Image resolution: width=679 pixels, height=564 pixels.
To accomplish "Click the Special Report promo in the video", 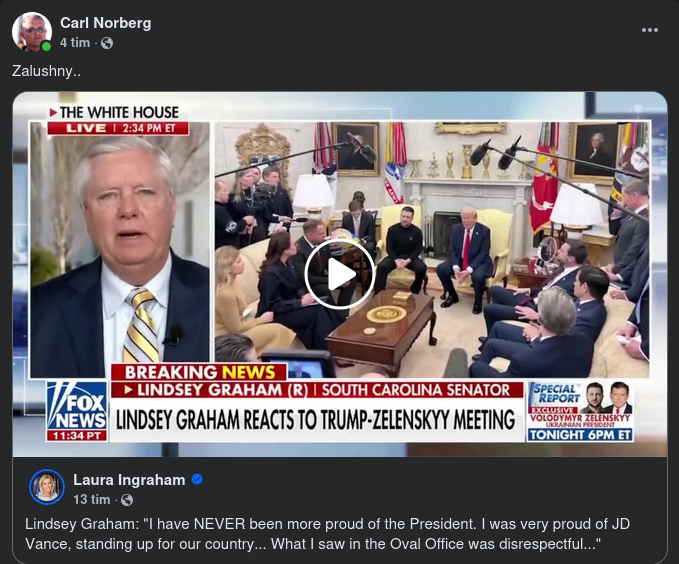I will click(580, 411).
